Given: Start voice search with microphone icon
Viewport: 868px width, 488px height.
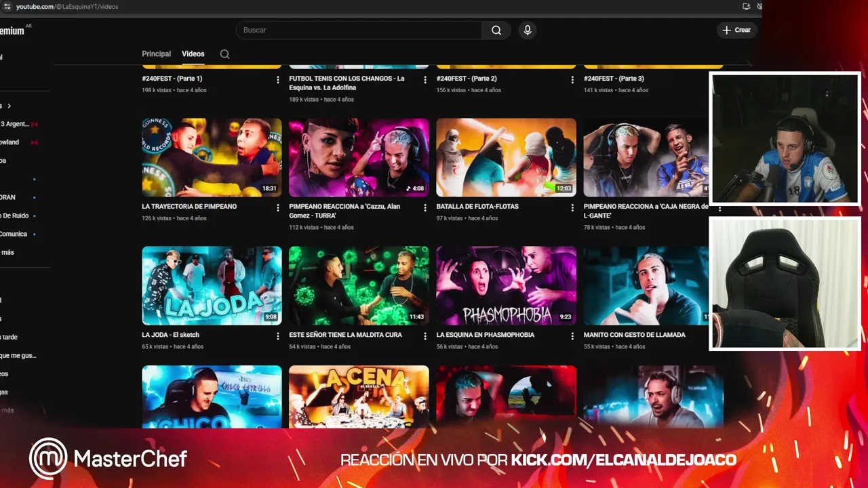Looking at the screenshot, I should (x=528, y=30).
